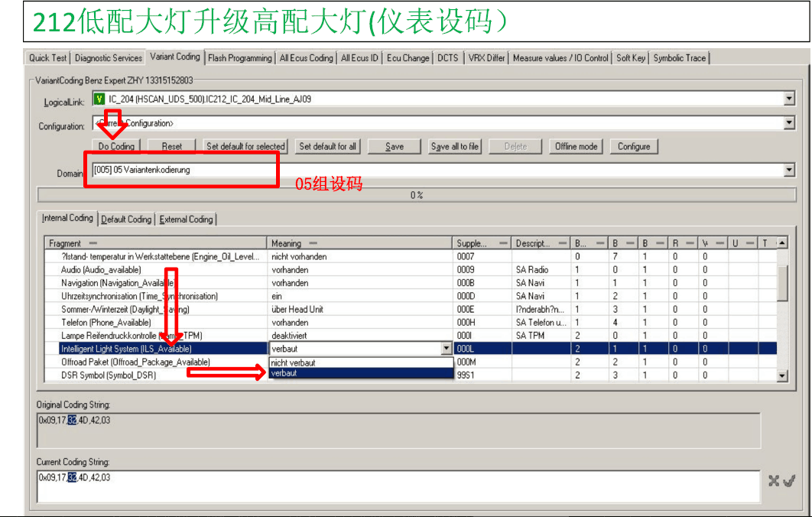Click the scroll-up arrow of the fragment table

click(x=782, y=243)
